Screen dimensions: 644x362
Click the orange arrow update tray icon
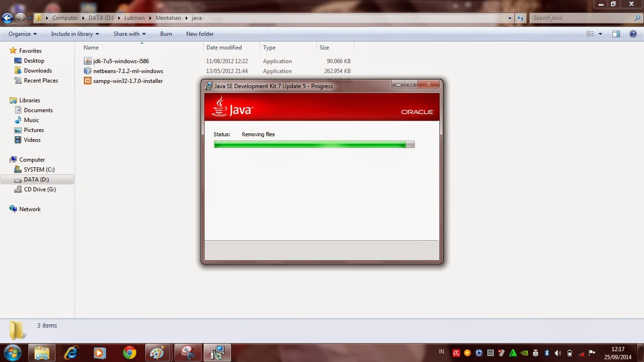coord(468,353)
